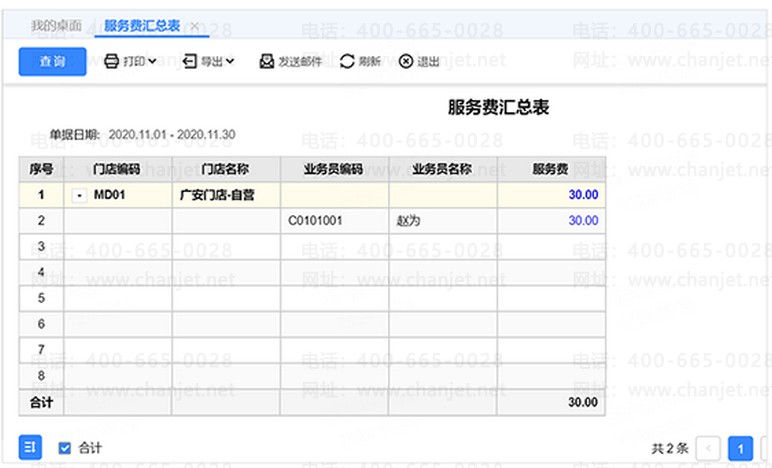Image resolution: width=772 pixels, height=468 pixels.
Task: Click the 服务费汇总表 report title
Action: pyautogui.click(x=498, y=107)
